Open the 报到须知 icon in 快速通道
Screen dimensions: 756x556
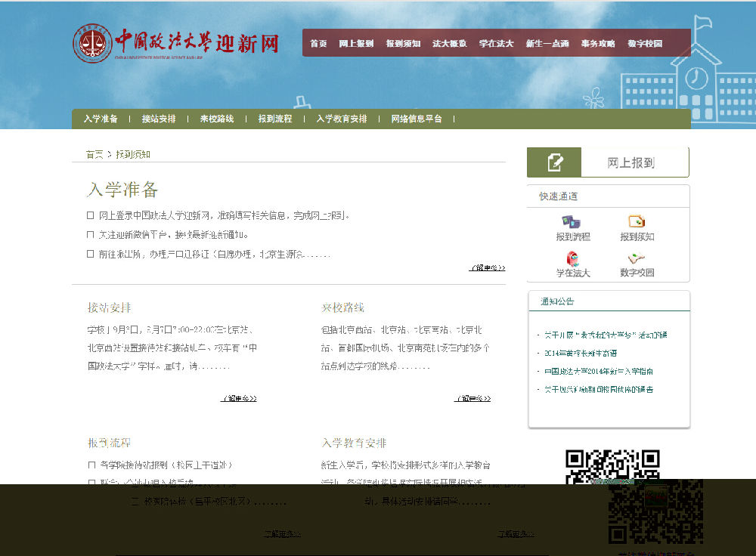coord(637,221)
